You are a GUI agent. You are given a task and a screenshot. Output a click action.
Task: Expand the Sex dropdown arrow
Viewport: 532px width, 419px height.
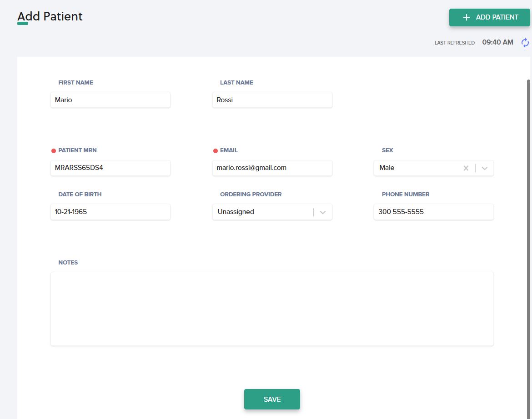[x=485, y=168]
